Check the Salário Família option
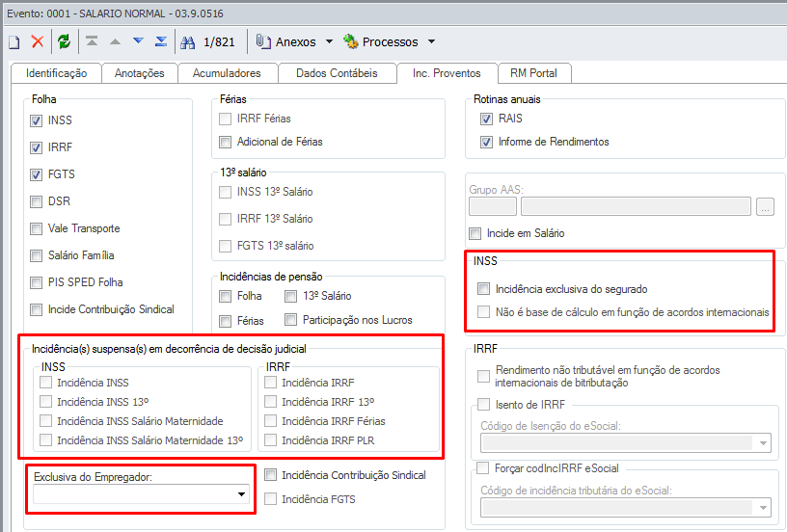Screen dimensions: 787x532 coord(36,255)
